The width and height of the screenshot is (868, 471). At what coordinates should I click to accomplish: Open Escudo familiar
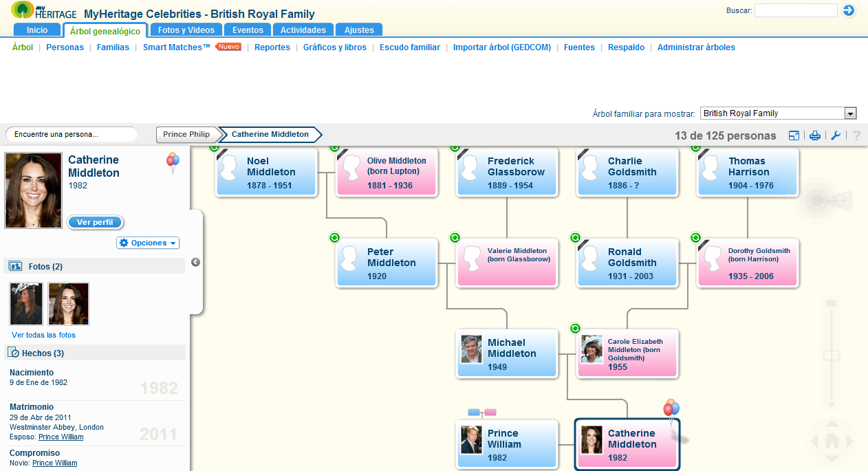(410, 47)
